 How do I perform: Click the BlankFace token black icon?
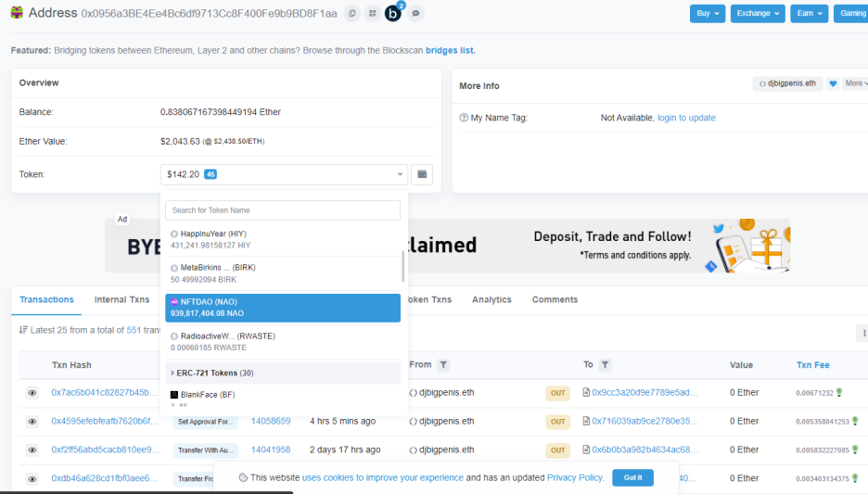pyautogui.click(x=173, y=395)
